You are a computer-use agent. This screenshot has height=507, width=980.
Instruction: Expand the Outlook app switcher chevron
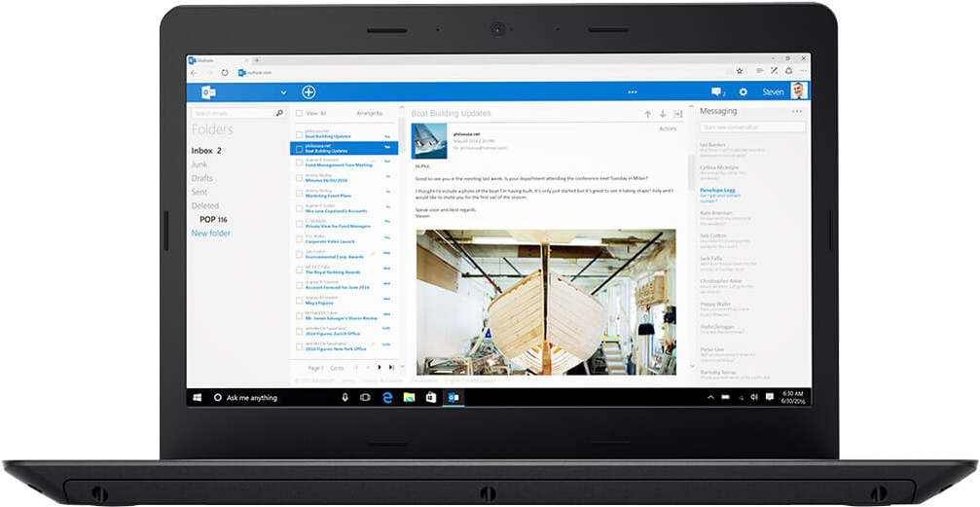pos(284,92)
